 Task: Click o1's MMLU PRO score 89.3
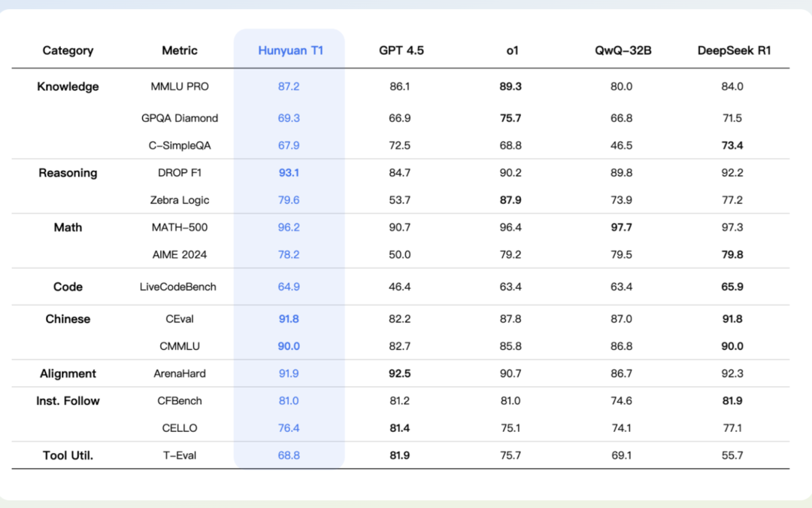click(511, 87)
